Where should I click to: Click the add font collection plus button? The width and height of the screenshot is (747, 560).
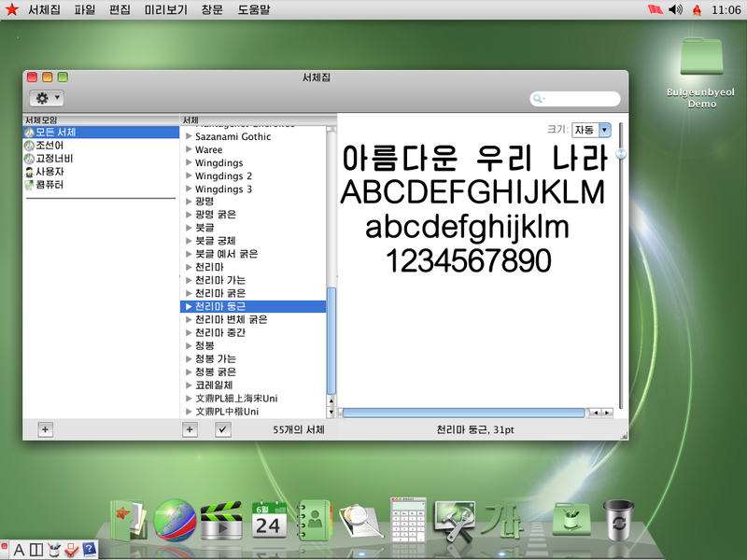click(x=46, y=429)
